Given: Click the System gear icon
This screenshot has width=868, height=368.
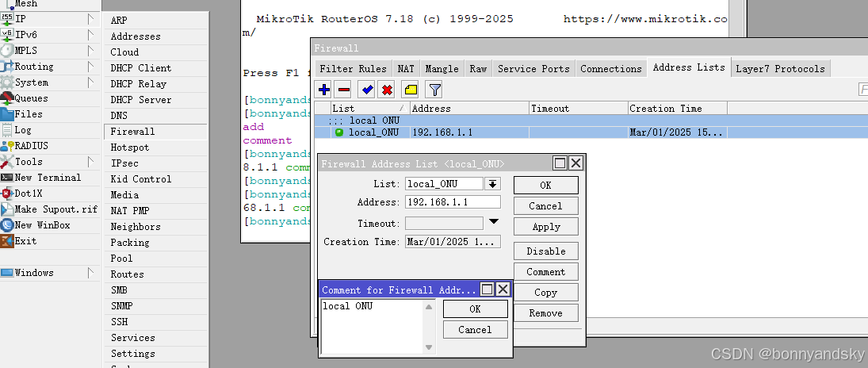Looking at the screenshot, I should 7,82.
